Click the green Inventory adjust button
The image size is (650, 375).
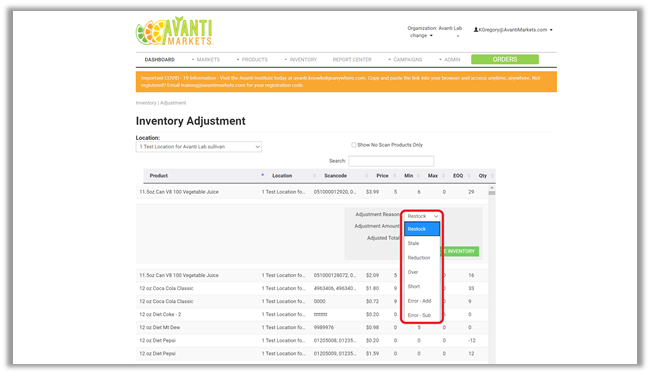461,251
